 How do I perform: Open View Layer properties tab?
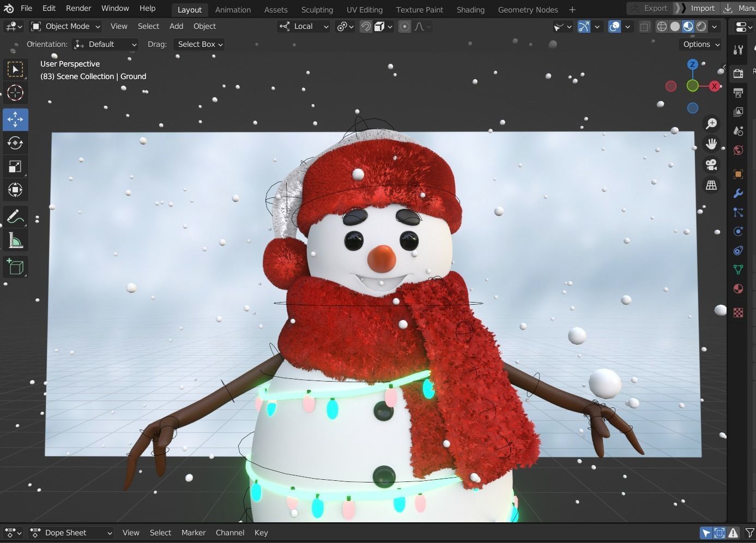tap(739, 112)
